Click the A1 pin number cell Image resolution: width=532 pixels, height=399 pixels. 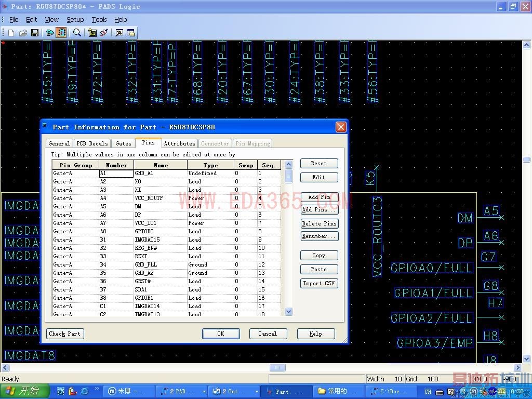pyautogui.click(x=116, y=174)
